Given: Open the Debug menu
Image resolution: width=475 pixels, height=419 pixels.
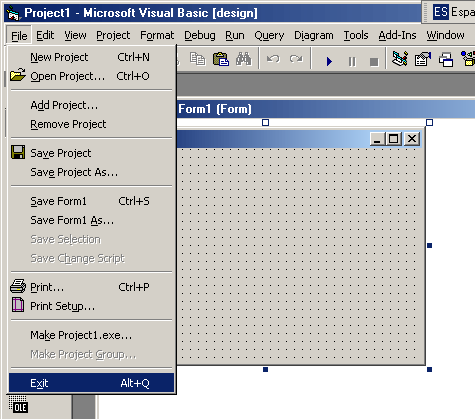Looking at the screenshot, I should tap(200, 35).
